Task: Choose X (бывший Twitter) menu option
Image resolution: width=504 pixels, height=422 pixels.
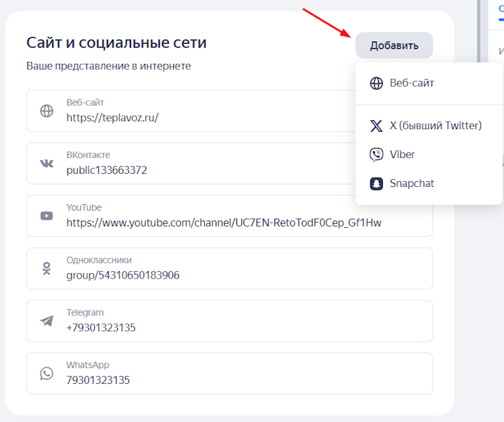Action: [x=435, y=126]
